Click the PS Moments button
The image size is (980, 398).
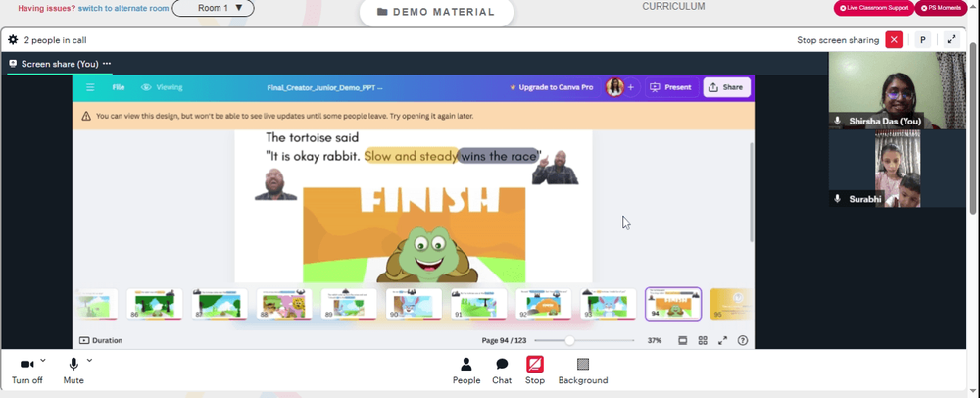[941, 8]
